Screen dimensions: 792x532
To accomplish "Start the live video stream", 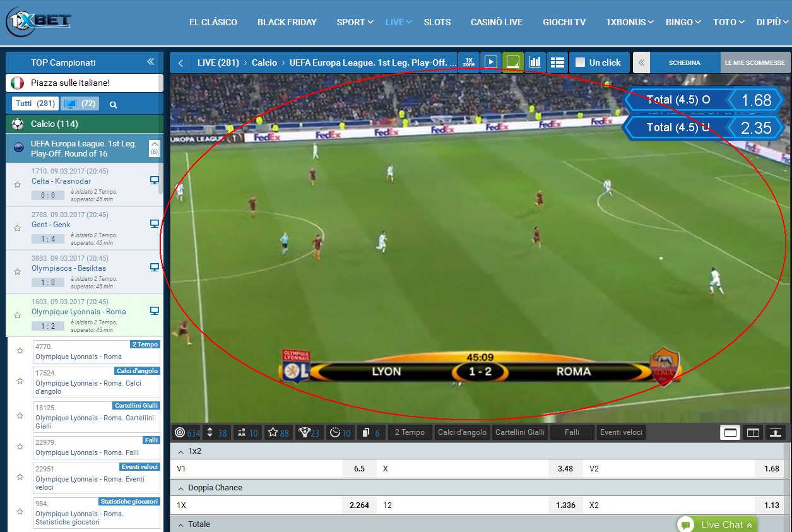I will (x=490, y=62).
